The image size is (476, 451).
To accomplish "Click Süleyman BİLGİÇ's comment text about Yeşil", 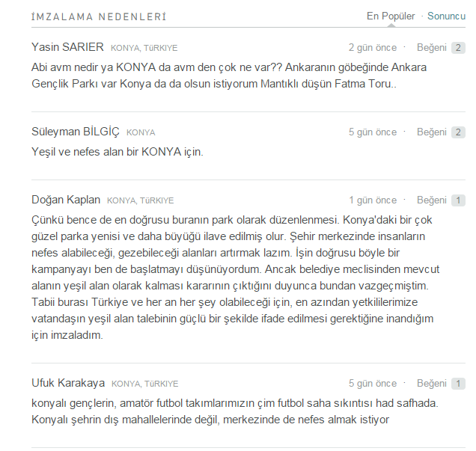I will click(x=118, y=151).
